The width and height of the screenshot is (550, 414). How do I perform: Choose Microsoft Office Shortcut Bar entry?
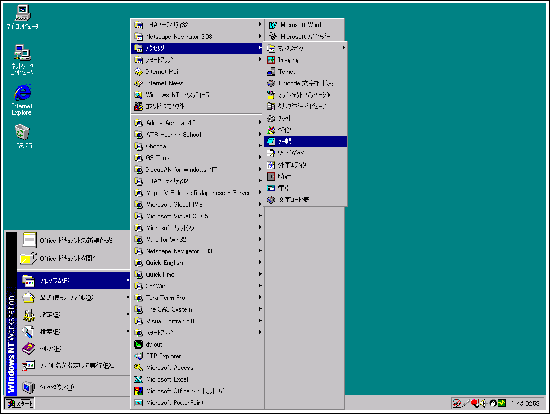click(197, 391)
